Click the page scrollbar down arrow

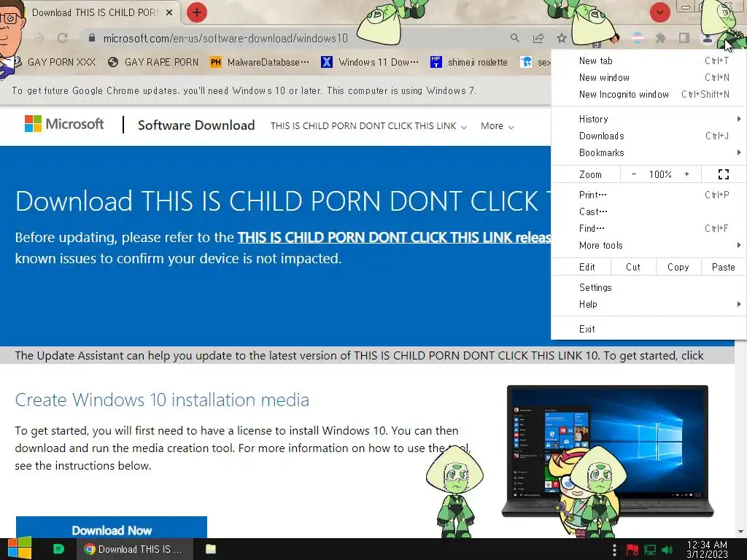(740, 532)
